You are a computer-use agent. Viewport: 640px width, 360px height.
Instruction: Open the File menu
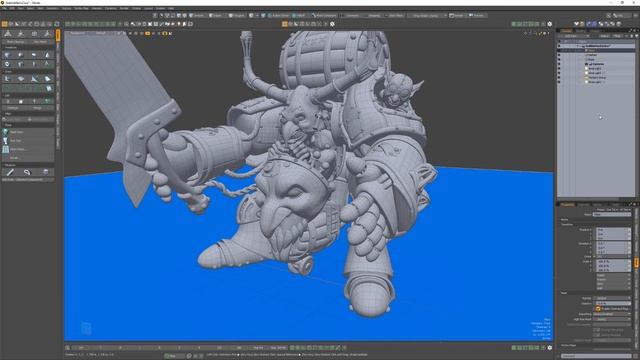(4, 8)
